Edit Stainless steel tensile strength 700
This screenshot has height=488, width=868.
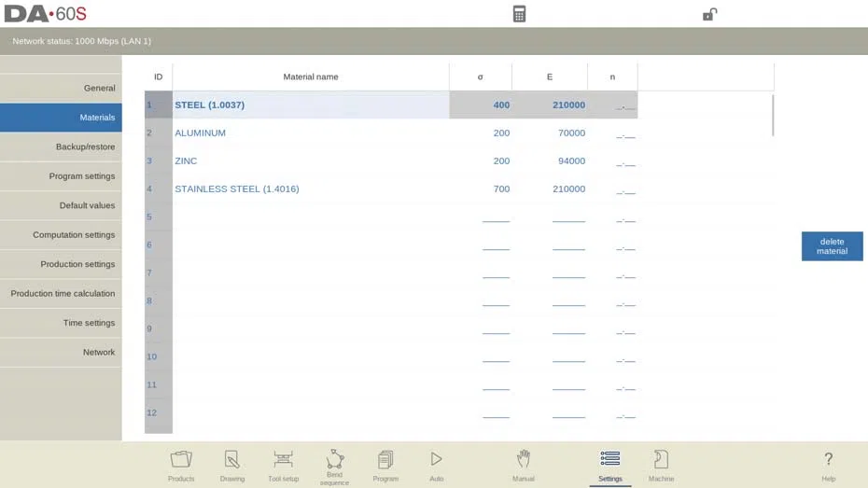click(x=501, y=188)
